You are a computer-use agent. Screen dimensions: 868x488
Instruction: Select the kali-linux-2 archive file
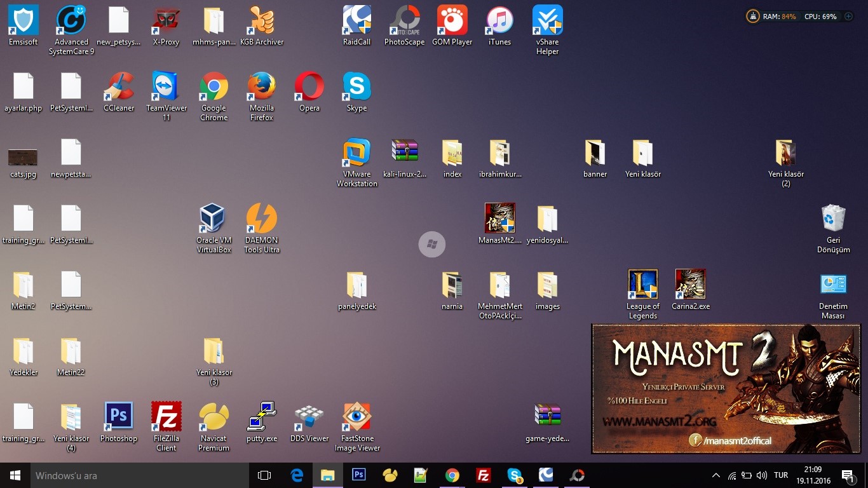pyautogui.click(x=405, y=158)
